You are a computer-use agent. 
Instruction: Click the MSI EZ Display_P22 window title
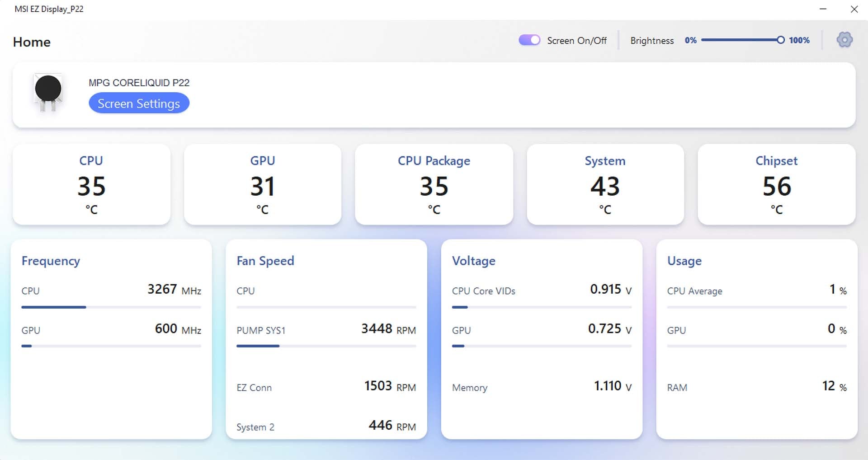(x=49, y=9)
